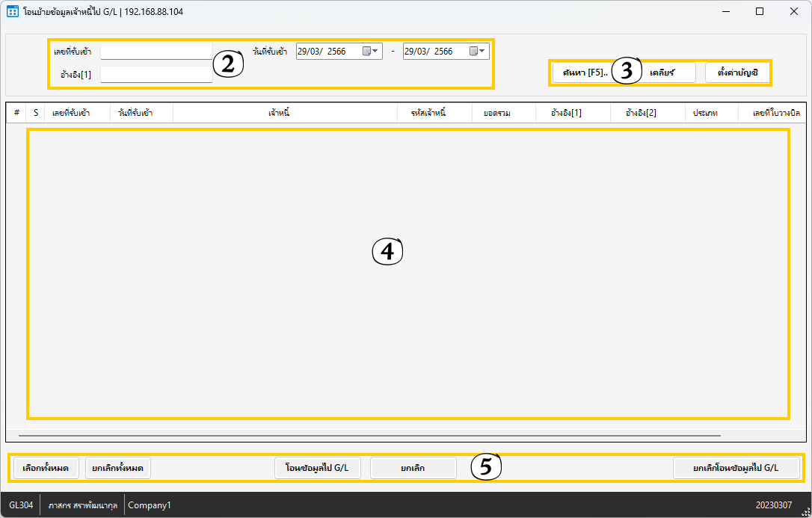812x518 pixels.
Task: Expand the end date dropdown arrow
Action: tap(483, 52)
